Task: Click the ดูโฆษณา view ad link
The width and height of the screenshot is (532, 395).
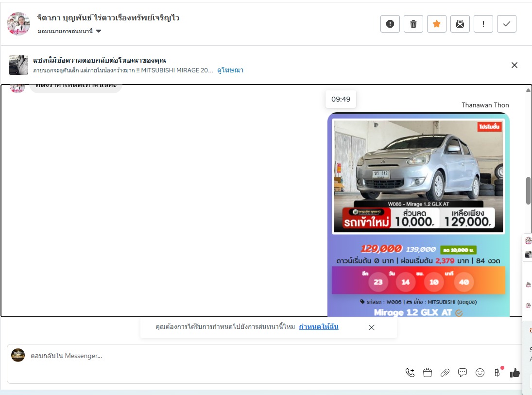Action: point(230,70)
